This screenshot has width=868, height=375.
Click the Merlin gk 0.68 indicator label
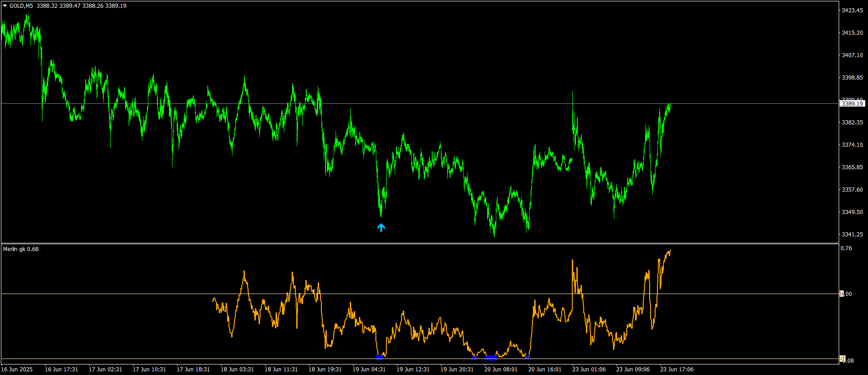point(21,249)
